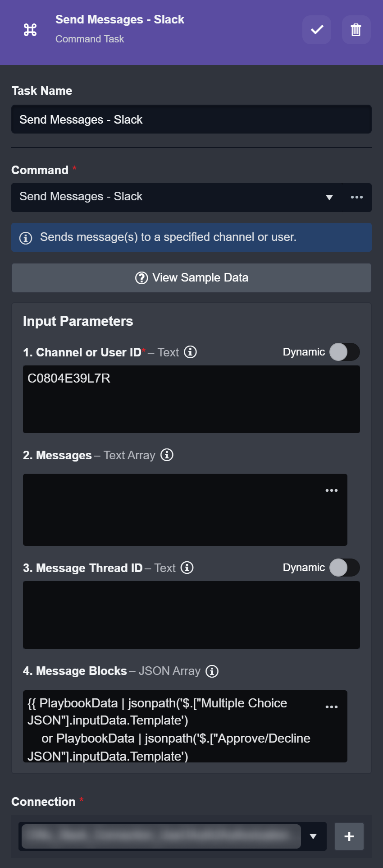
Task: Click the Channel or User ID text box
Action: (x=191, y=399)
